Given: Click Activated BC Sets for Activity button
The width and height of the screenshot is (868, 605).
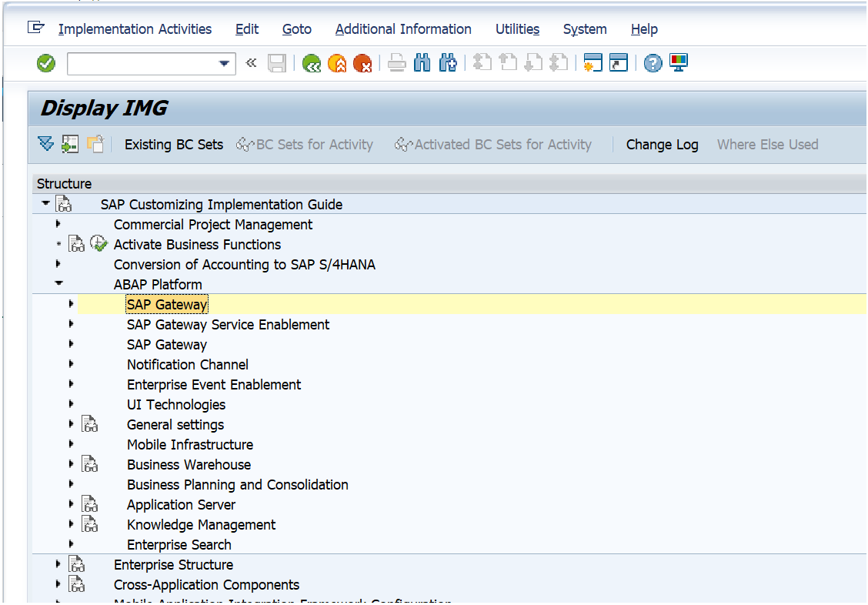Looking at the screenshot, I should point(492,145).
